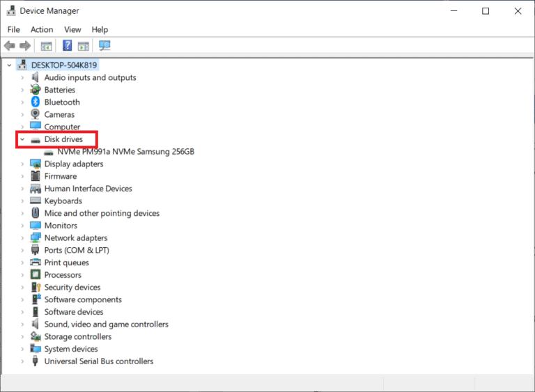Open the Help menu
This screenshot has width=535, height=392.
pos(100,30)
